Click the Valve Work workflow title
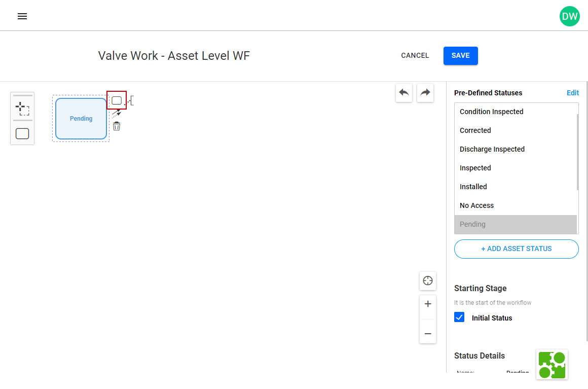This screenshot has width=588, height=389. [174, 55]
